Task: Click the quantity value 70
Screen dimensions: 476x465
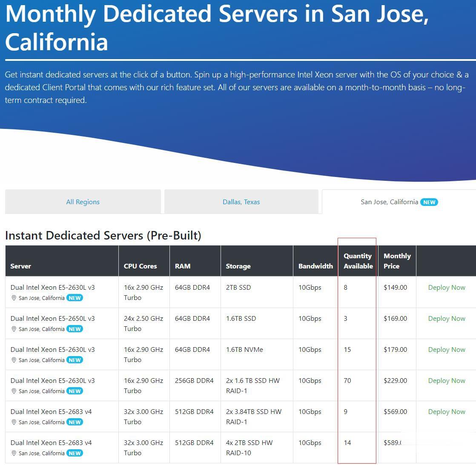Action: 347,381
